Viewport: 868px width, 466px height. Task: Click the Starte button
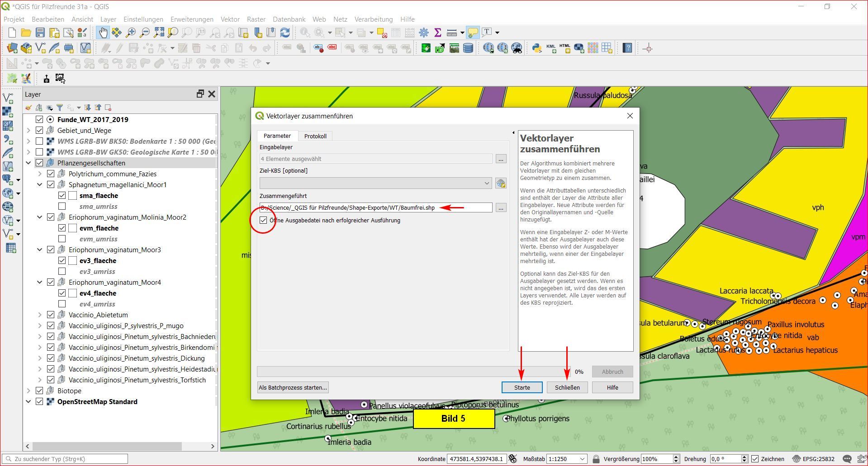[x=522, y=387]
